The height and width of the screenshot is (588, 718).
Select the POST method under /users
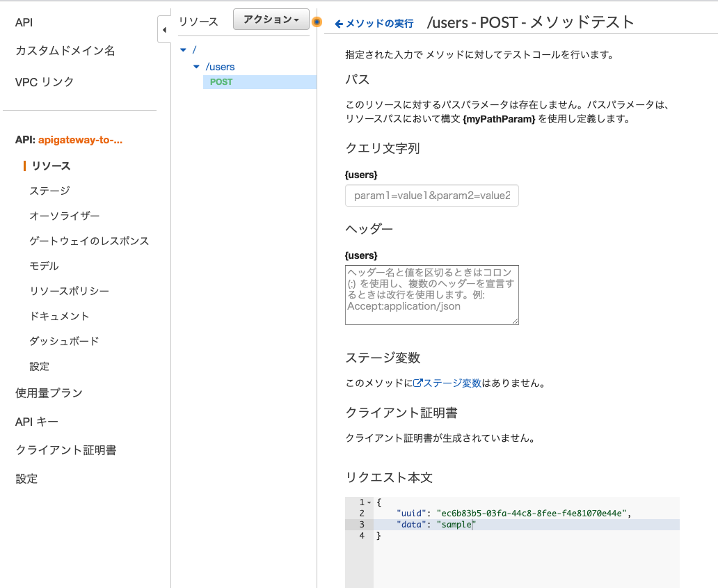click(x=221, y=81)
